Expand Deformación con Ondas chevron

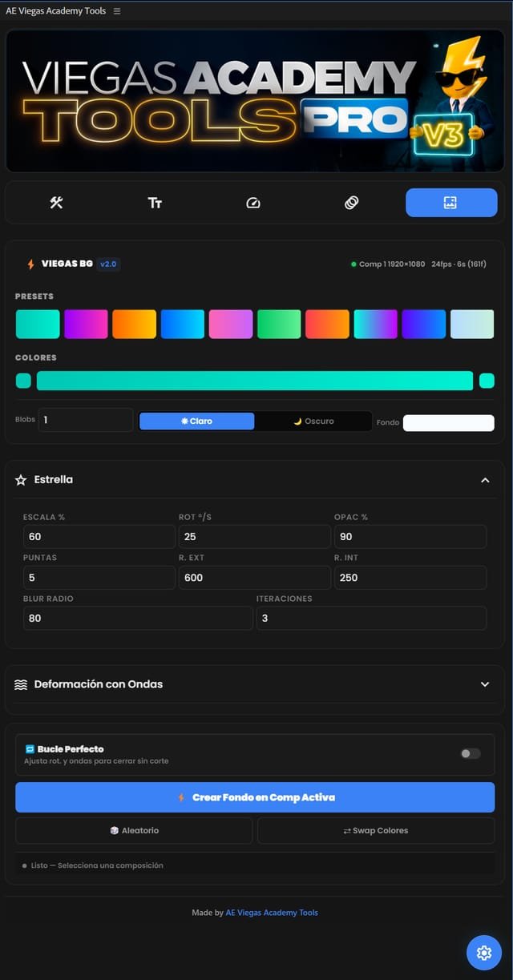[485, 684]
